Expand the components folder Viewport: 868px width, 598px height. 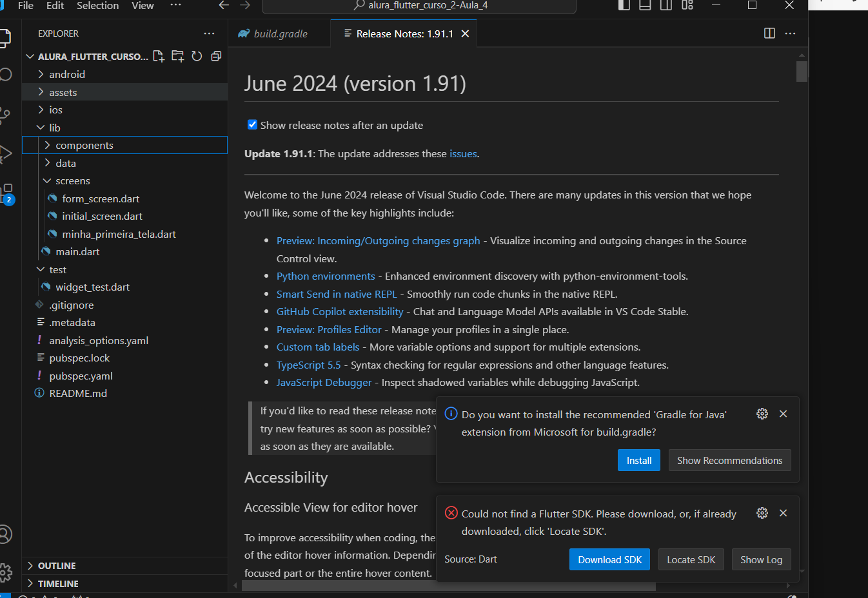coord(124,145)
